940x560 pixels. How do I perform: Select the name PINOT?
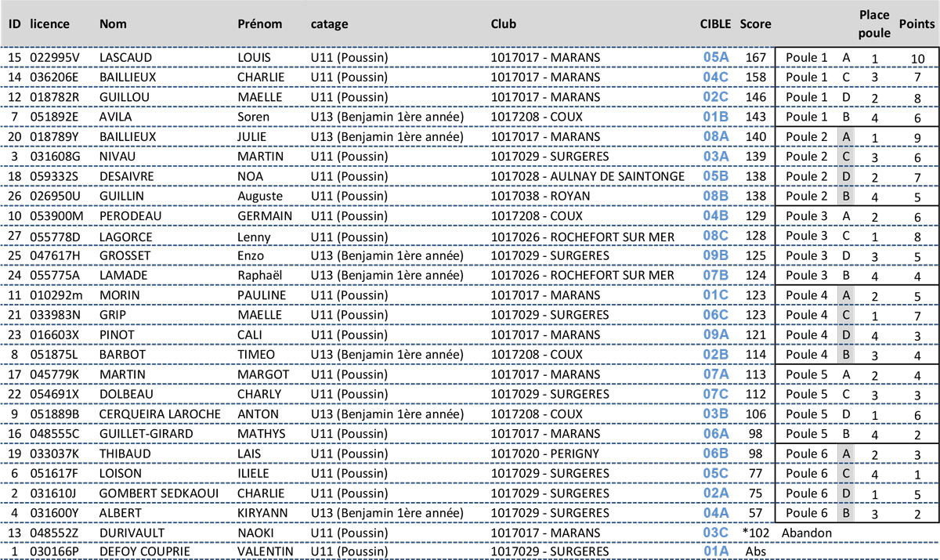[117, 334]
